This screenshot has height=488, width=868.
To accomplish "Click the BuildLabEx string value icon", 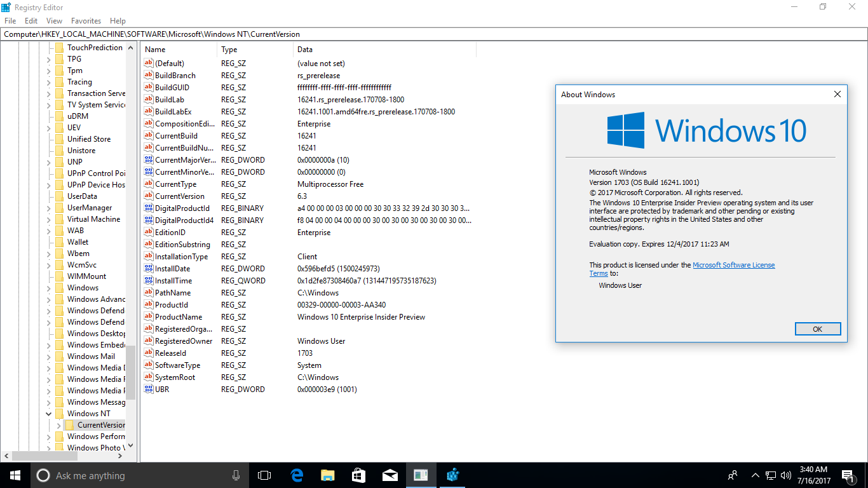I will tap(149, 112).
